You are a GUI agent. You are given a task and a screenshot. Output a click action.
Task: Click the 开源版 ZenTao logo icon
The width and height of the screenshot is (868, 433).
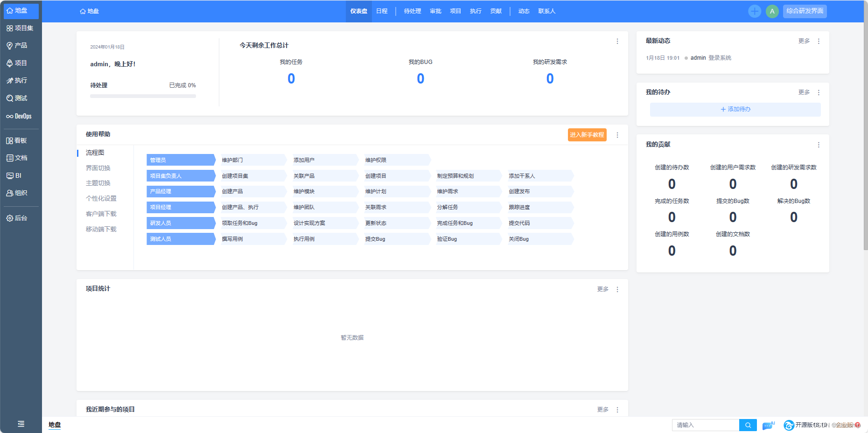click(x=789, y=425)
